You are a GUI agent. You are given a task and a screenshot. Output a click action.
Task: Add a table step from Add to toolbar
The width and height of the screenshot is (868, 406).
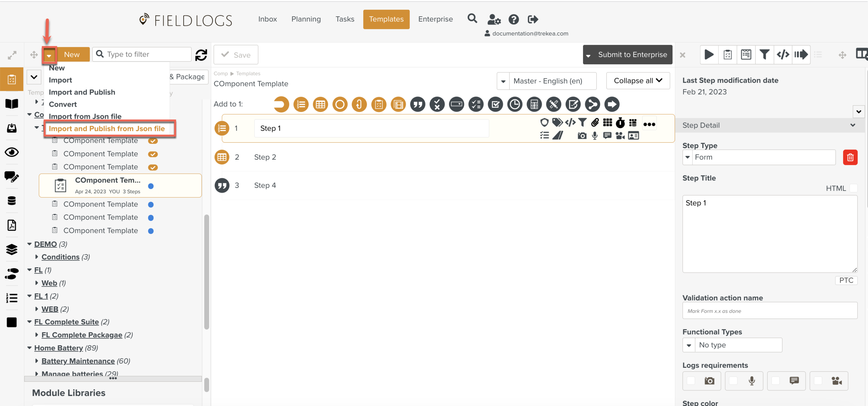pos(320,104)
